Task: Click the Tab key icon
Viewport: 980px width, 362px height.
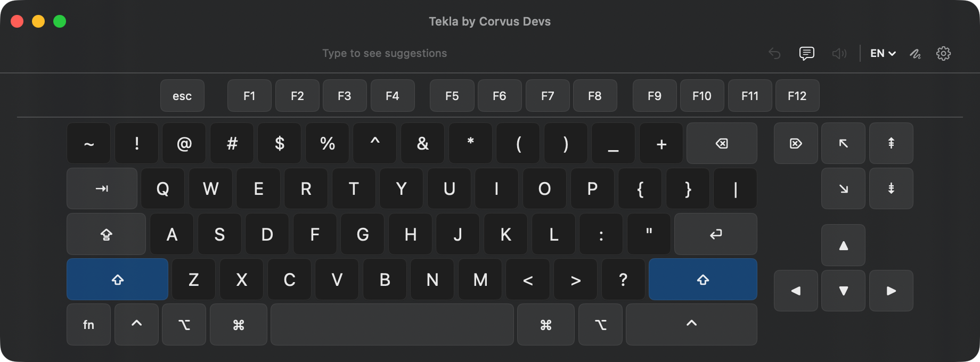Action: pos(102,188)
